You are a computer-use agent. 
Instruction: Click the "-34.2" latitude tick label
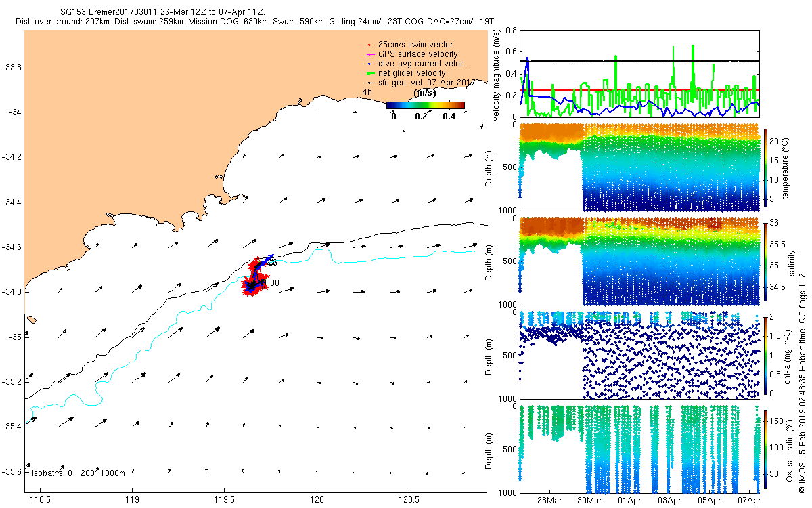tap(11, 157)
